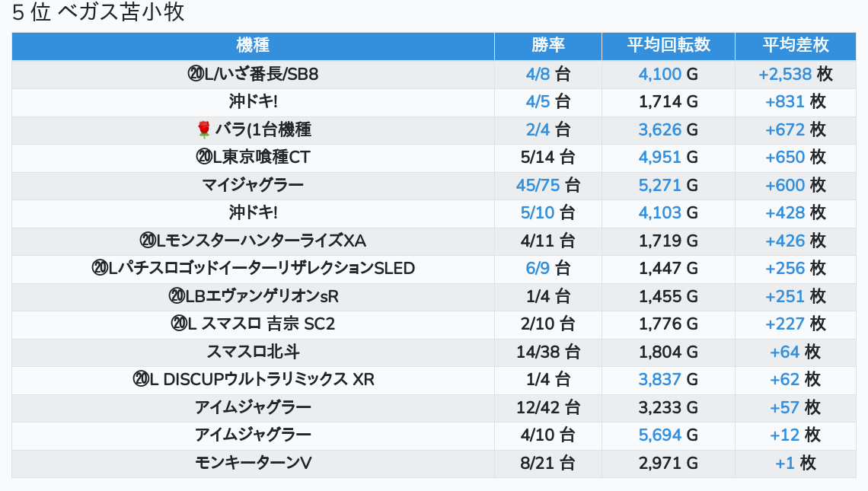
Task: Select the 4/5 台 win rate
Action: [x=548, y=102]
